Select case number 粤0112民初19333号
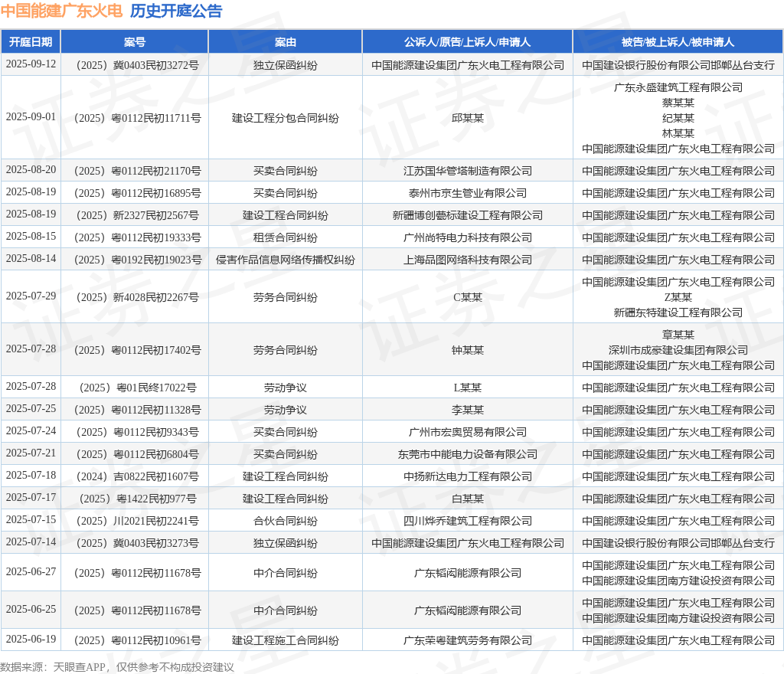 point(137,237)
